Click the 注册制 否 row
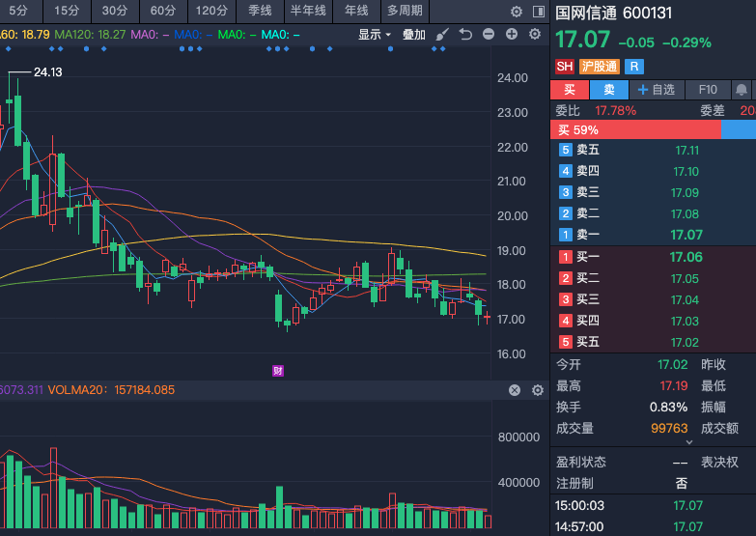756x536 pixels. pyautogui.click(x=622, y=483)
